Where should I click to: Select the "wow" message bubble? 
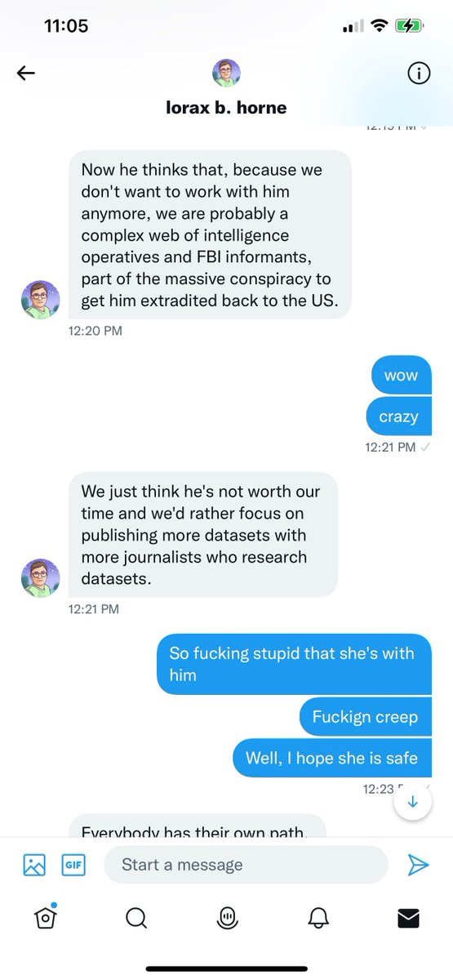(x=401, y=376)
